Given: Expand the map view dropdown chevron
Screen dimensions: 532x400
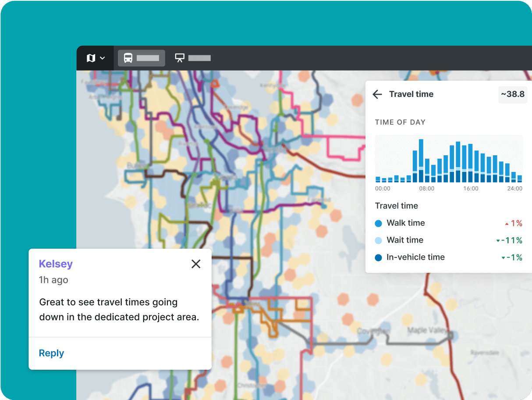Looking at the screenshot, I should tap(103, 58).
